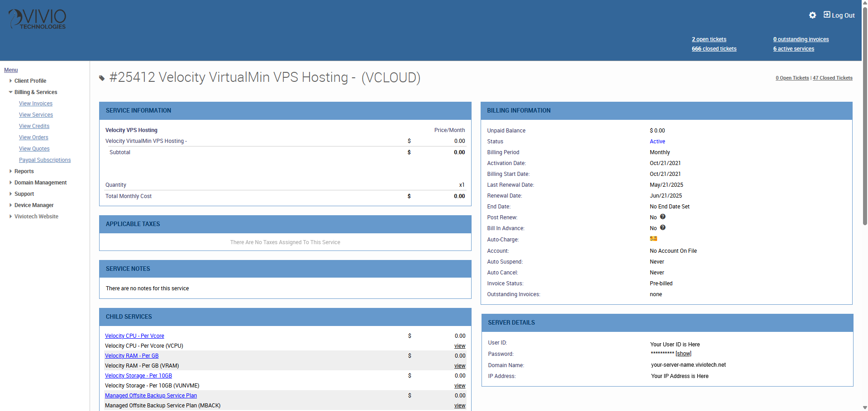Click the Bill In Advance help icon
Image resolution: width=868 pixels, height=411 pixels.
pos(663,228)
